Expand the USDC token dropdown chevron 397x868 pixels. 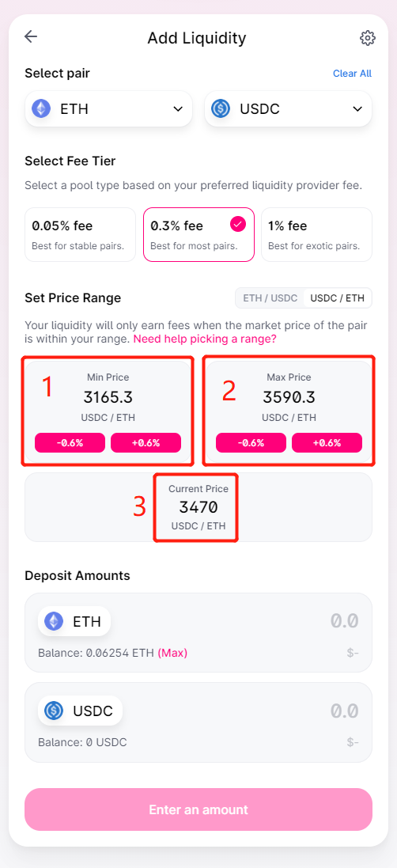point(357,108)
